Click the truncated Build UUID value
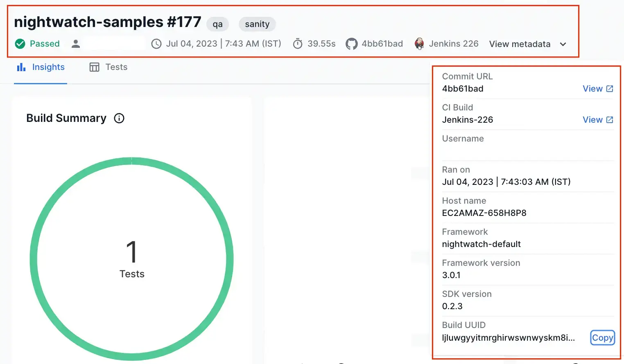624x364 pixels. 508,338
